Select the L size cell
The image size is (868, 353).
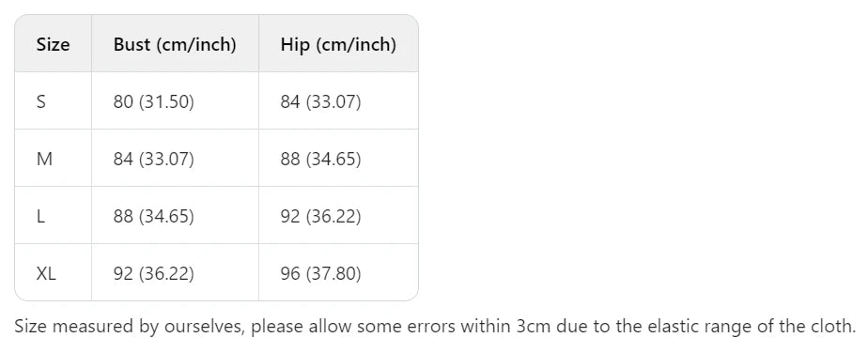54,216
